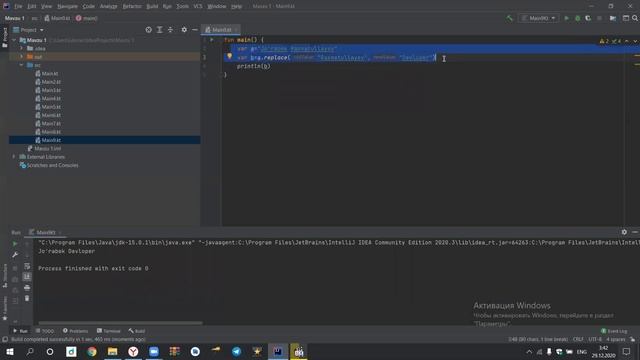
Task: Rerun program from Run panel
Action: (x=15, y=244)
